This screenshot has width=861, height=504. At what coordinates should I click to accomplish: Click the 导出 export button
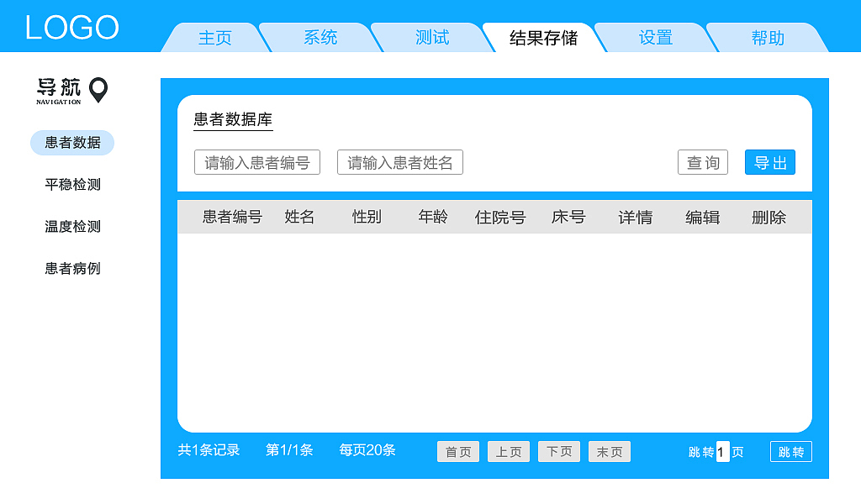[769, 162]
